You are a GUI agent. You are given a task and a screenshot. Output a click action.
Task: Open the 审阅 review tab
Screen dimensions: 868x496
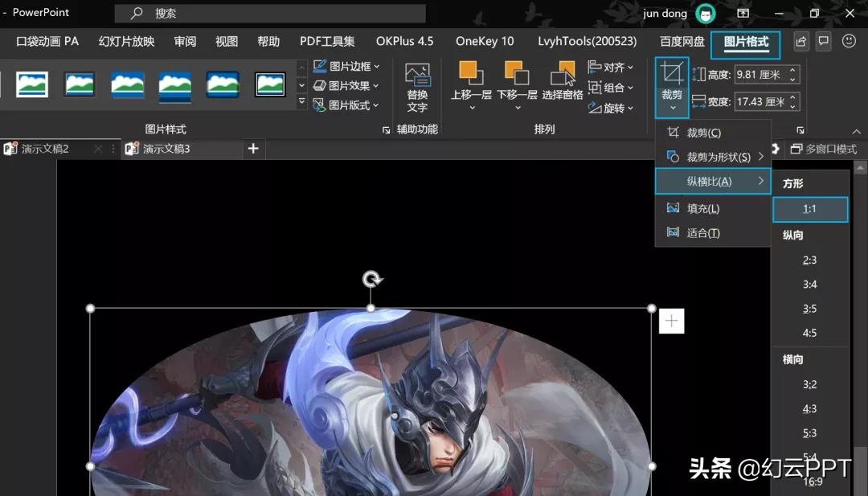185,42
